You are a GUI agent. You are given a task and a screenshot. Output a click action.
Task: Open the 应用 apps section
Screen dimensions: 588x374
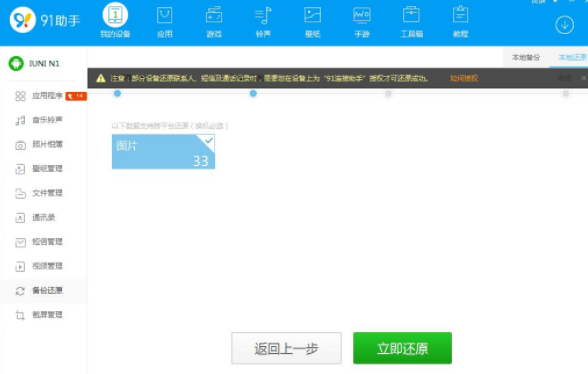[165, 22]
